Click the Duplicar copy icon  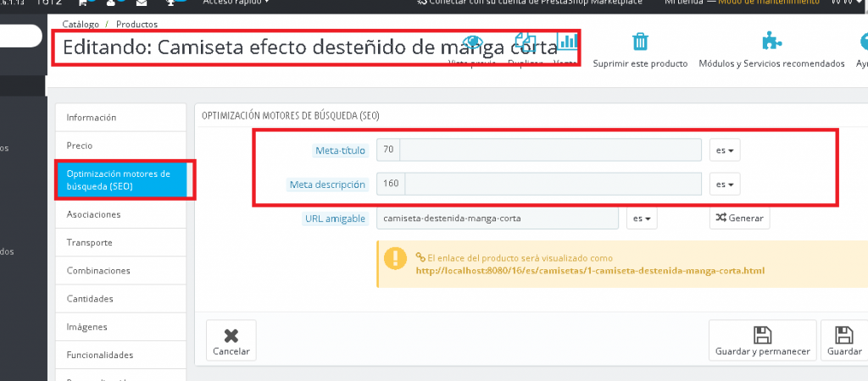click(526, 44)
